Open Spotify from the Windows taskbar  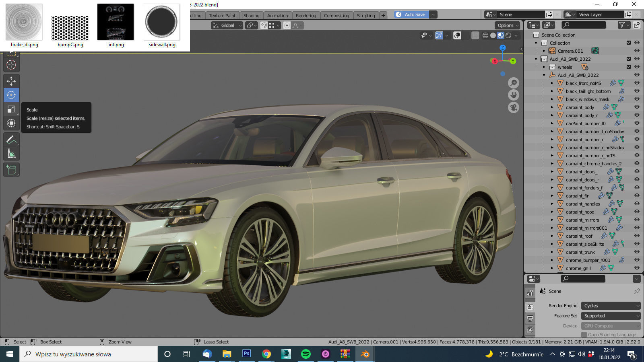coord(305,354)
